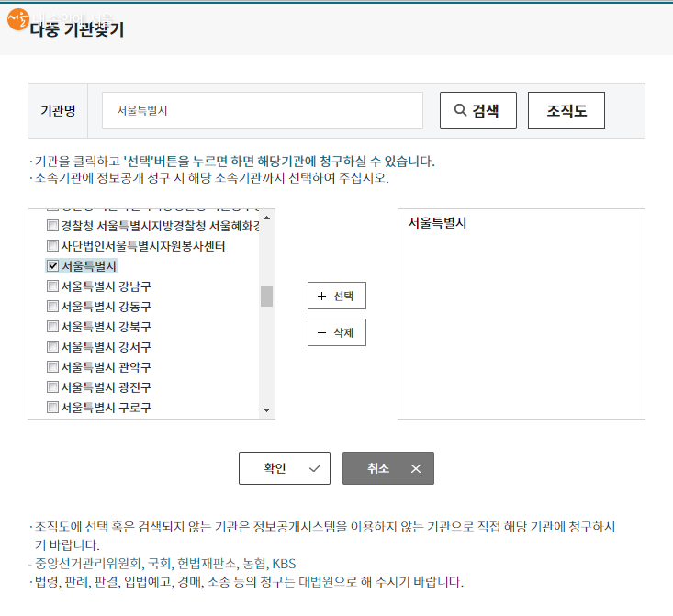Check the 서울특별시 관악구 checkbox
Viewport: 673px width, 616px height.
coord(52,367)
